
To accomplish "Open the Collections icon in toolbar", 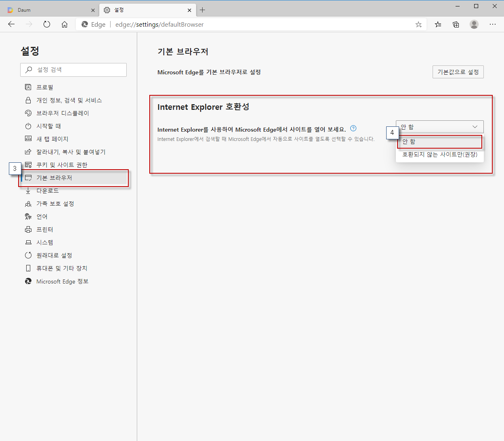I will point(456,25).
